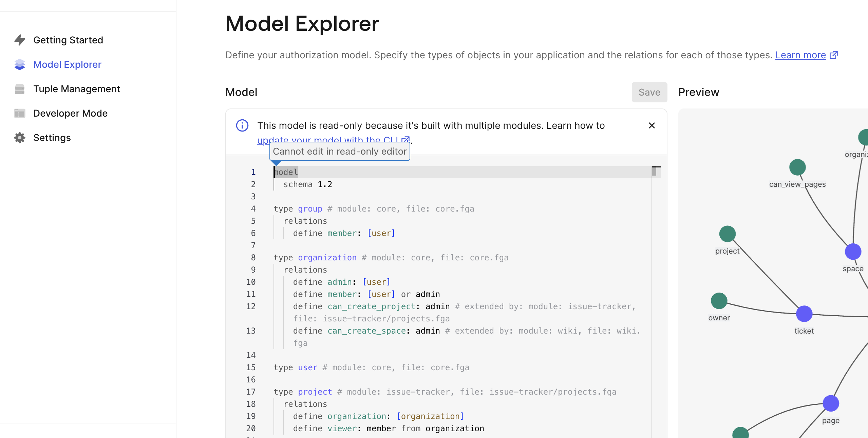Click the 'project' type name on line 17
The height and width of the screenshot is (438, 868).
coord(315,392)
